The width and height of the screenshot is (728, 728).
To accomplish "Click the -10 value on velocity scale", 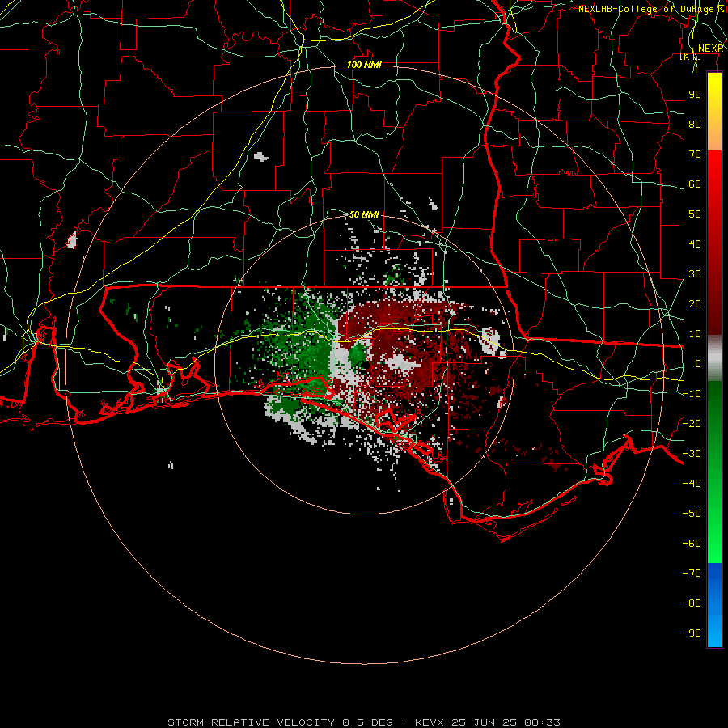I will (x=692, y=394).
